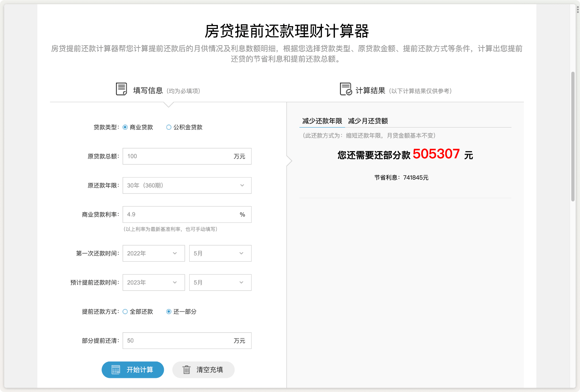
Task: Open the 原还款年限 dropdown
Action: click(187, 185)
